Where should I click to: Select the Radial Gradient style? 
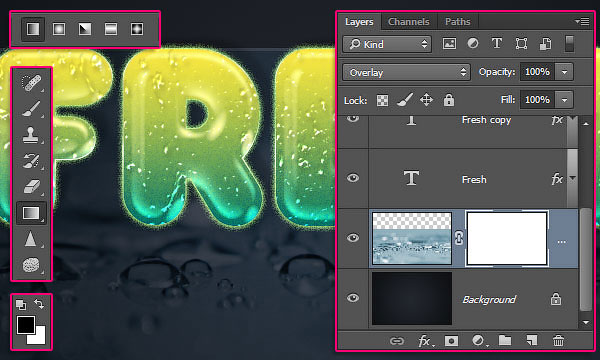(x=59, y=29)
